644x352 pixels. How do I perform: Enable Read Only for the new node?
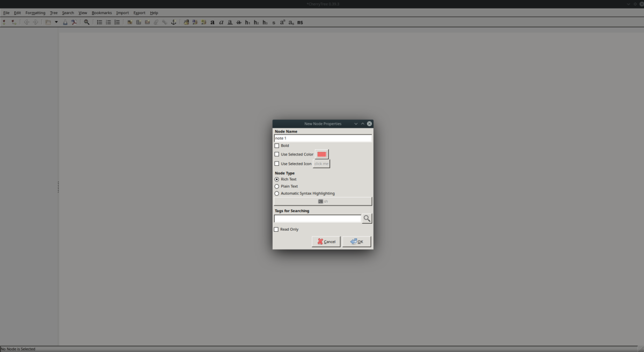tap(277, 229)
